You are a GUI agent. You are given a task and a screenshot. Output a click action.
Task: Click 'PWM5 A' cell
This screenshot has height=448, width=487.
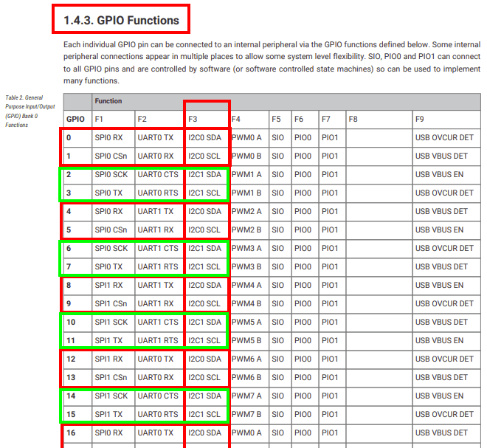246,323
